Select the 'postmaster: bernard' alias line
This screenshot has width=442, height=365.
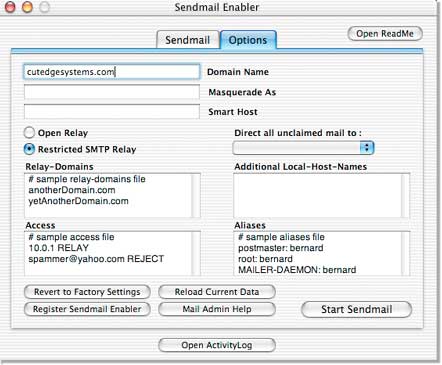coord(281,248)
